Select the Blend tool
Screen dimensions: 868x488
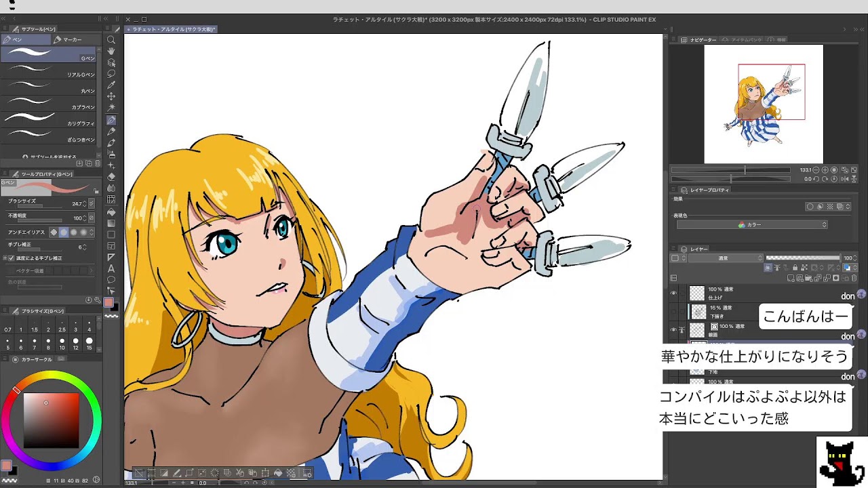[111, 188]
